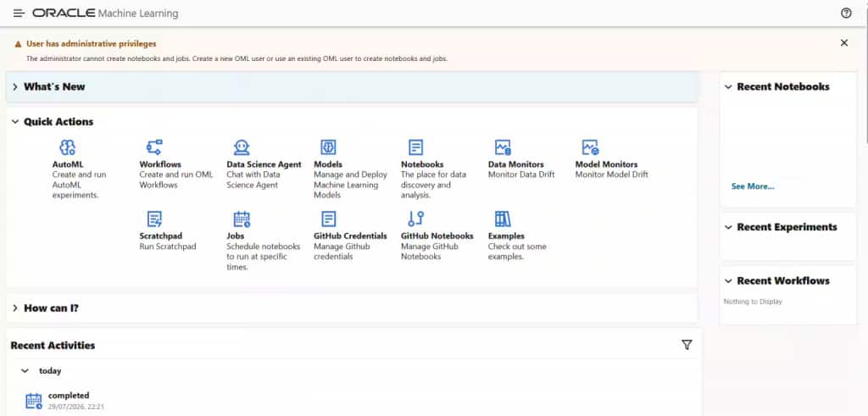Image resolution: width=868 pixels, height=416 pixels.
Task: Open the Recent Activities filter funnel
Action: [x=687, y=345]
